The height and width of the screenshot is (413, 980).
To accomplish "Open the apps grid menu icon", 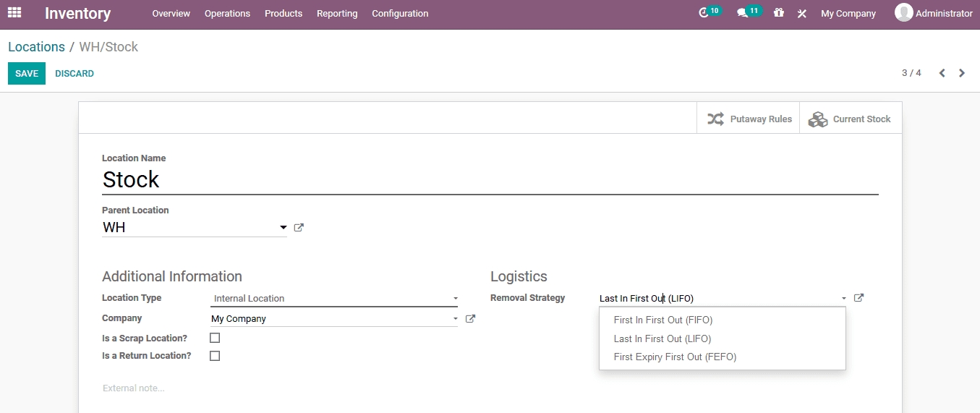I will point(14,13).
